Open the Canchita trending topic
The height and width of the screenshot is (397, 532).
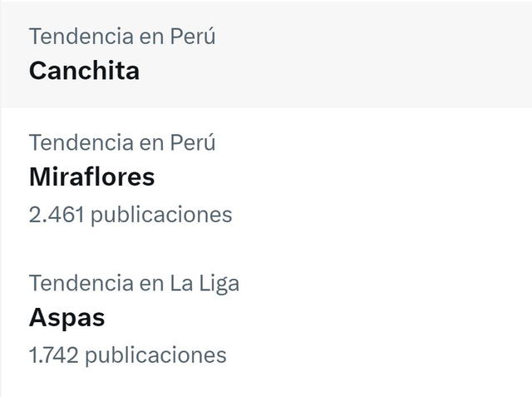tap(84, 71)
